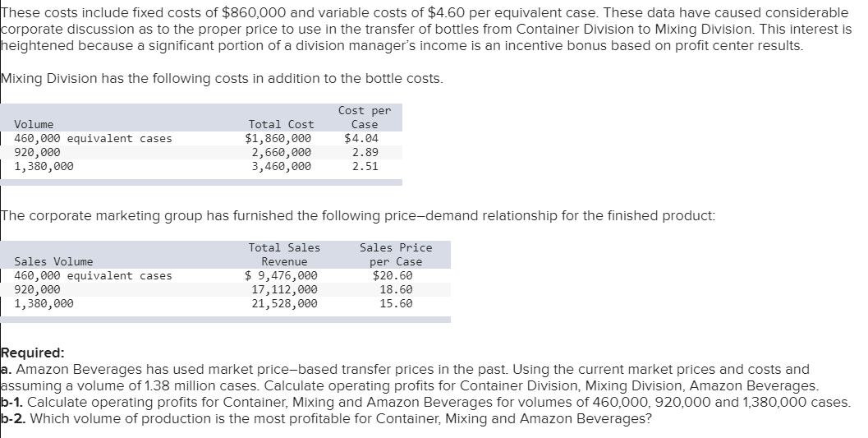868x438 pixels.
Task: Click the $4.04 cost per case value
Action: 361,138
